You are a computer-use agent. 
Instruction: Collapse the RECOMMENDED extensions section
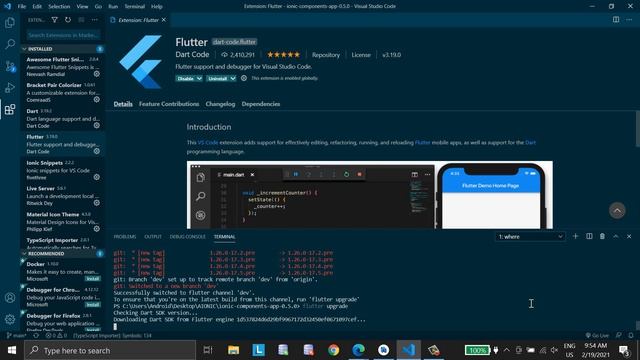point(24,253)
